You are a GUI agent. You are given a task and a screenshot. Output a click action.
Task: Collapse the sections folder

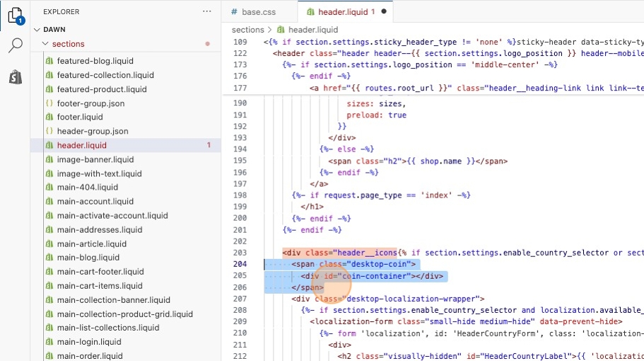click(46, 44)
